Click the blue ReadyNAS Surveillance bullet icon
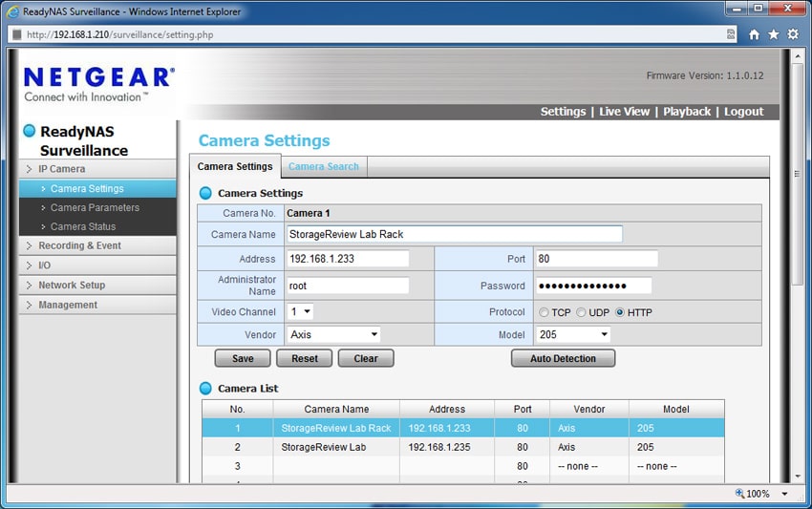 tap(30, 131)
